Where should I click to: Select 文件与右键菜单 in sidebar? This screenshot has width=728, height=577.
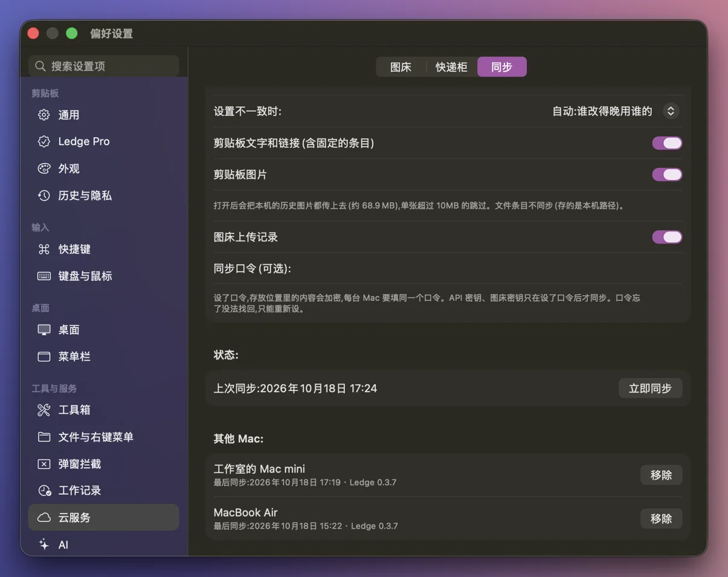[104, 437]
